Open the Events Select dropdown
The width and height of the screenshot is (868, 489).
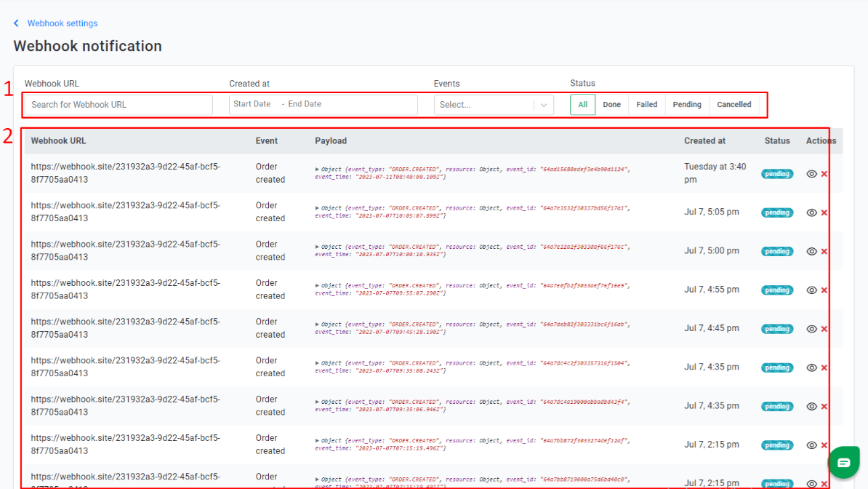[x=494, y=105]
